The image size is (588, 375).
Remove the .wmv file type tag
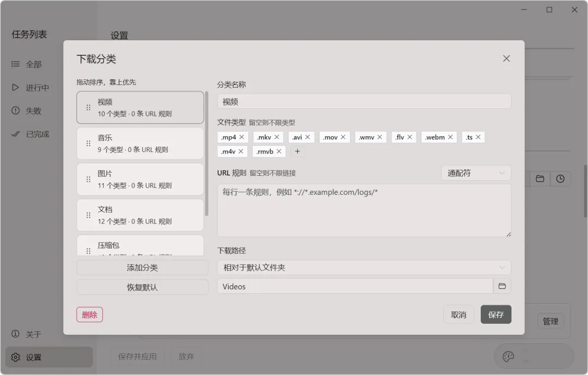click(x=380, y=137)
